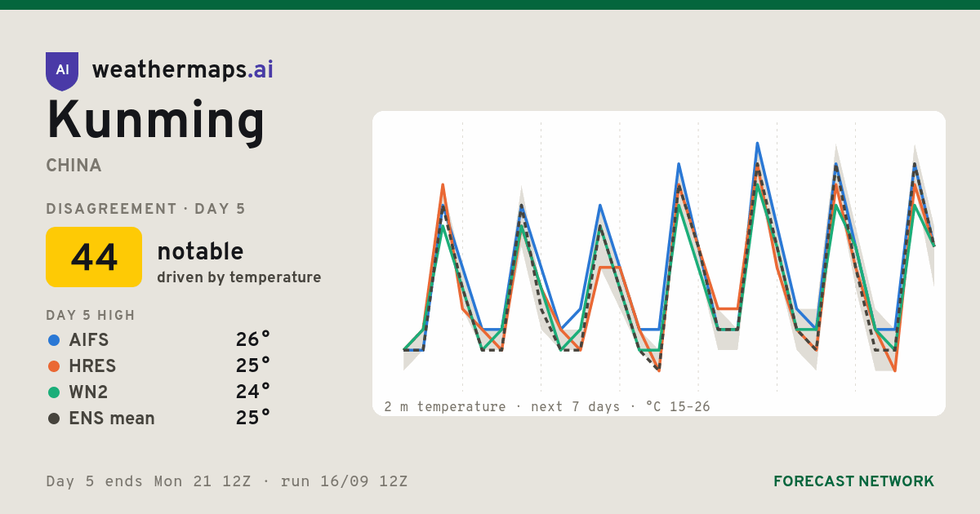Image resolution: width=980 pixels, height=514 pixels.
Task: Click the first orange HRES peak on chart
Action: tap(443, 185)
